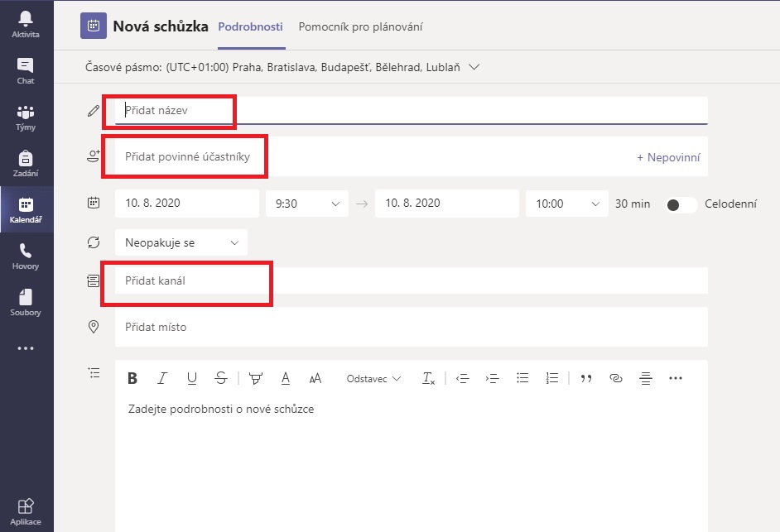Expand the time zone dropdown
780x532 pixels.
click(474, 67)
